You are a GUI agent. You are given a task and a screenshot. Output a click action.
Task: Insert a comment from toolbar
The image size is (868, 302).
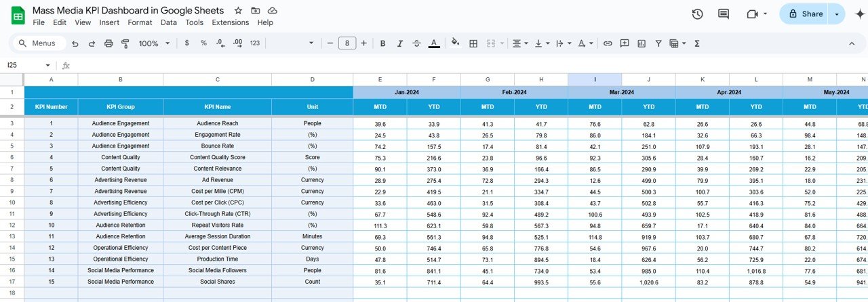click(625, 43)
